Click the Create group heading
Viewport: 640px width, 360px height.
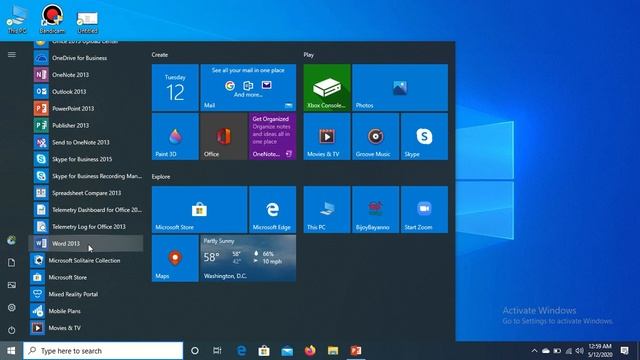pyautogui.click(x=160, y=55)
